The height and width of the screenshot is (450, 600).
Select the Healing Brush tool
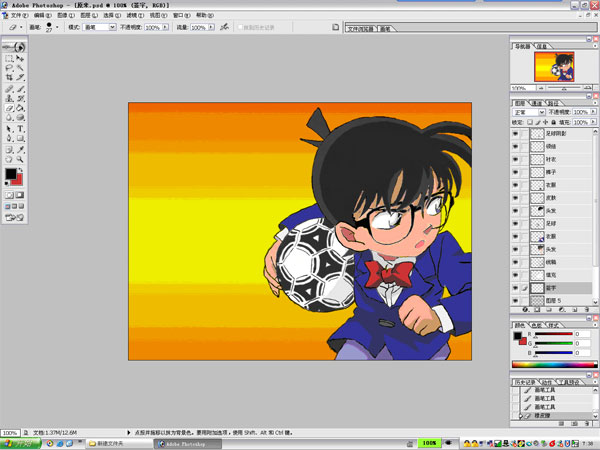[9, 89]
